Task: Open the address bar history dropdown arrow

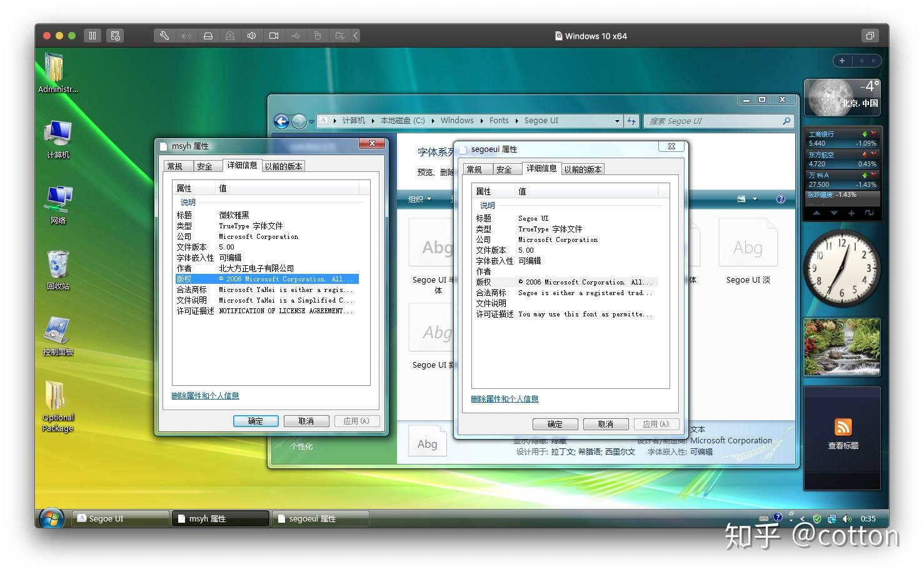Action: (617, 121)
